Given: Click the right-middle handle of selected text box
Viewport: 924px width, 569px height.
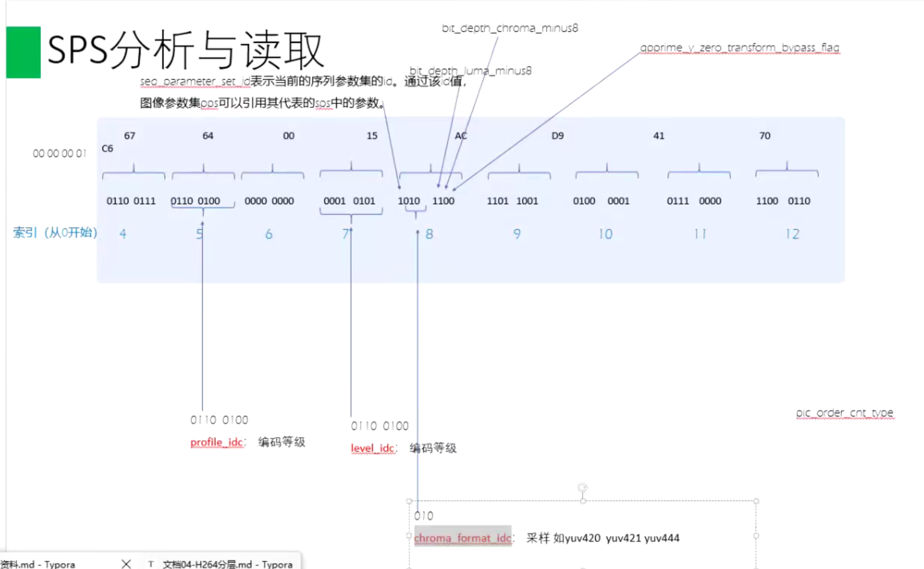Looking at the screenshot, I should [x=756, y=536].
